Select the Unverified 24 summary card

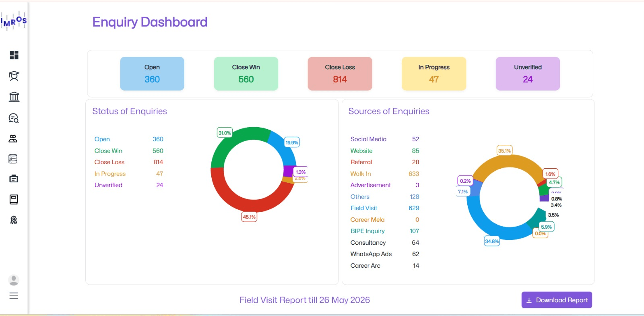528,74
